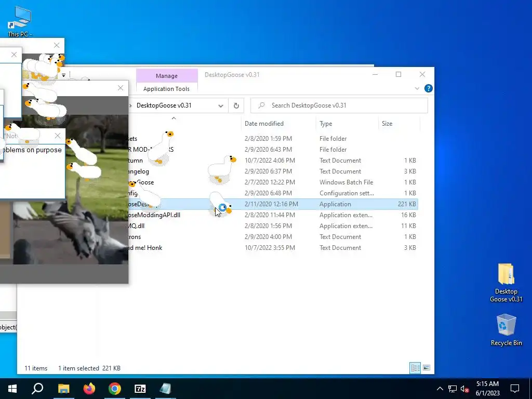This screenshot has height=399, width=532.
Task: Click the taskbar clock showing 5:15 AM
Action: (487, 389)
